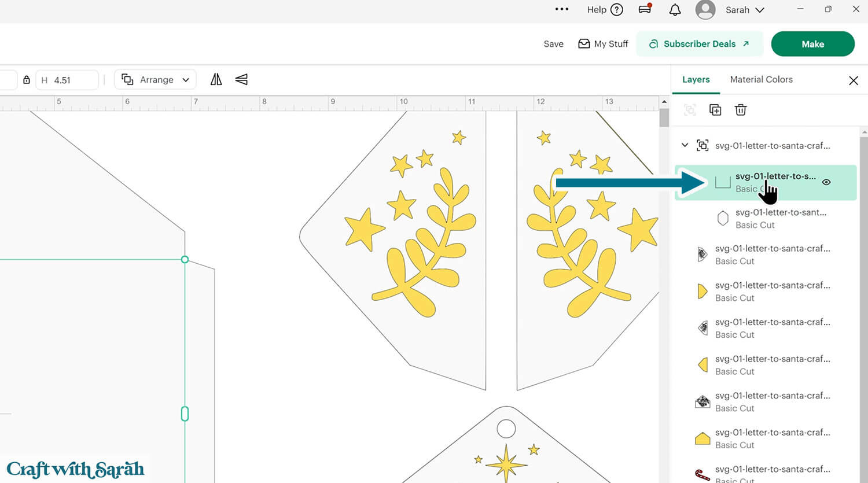
Task: Click the Group layers icon
Action: tap(690, 110)
